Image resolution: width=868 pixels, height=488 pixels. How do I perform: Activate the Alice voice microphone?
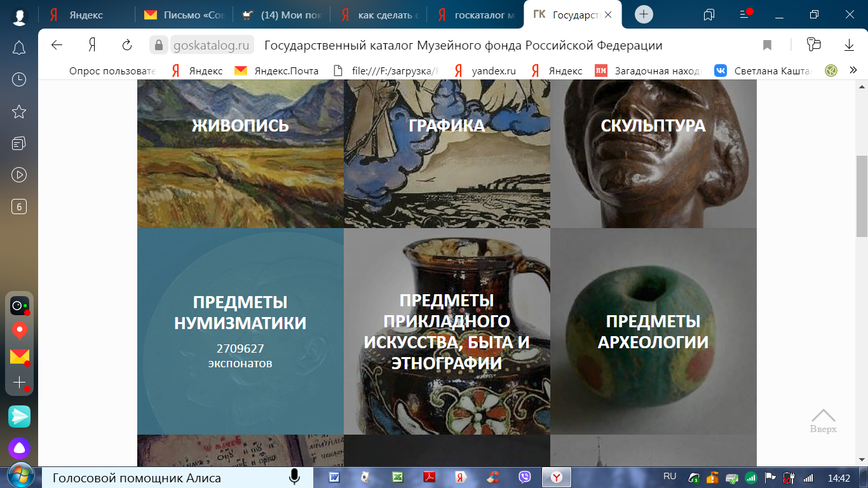coord(294,477)
